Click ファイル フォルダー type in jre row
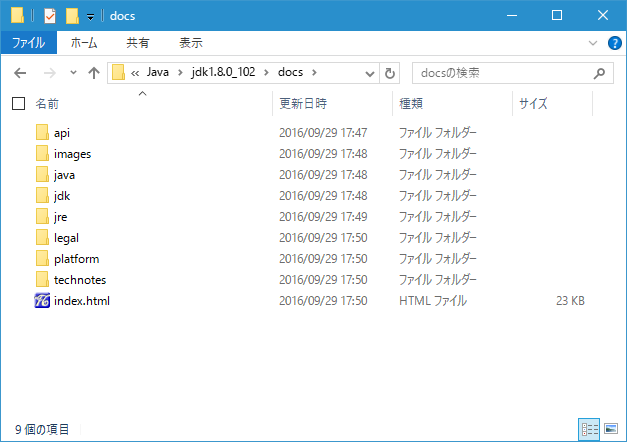The height and width of the screenshot is (442, 627). pos(437,216)
